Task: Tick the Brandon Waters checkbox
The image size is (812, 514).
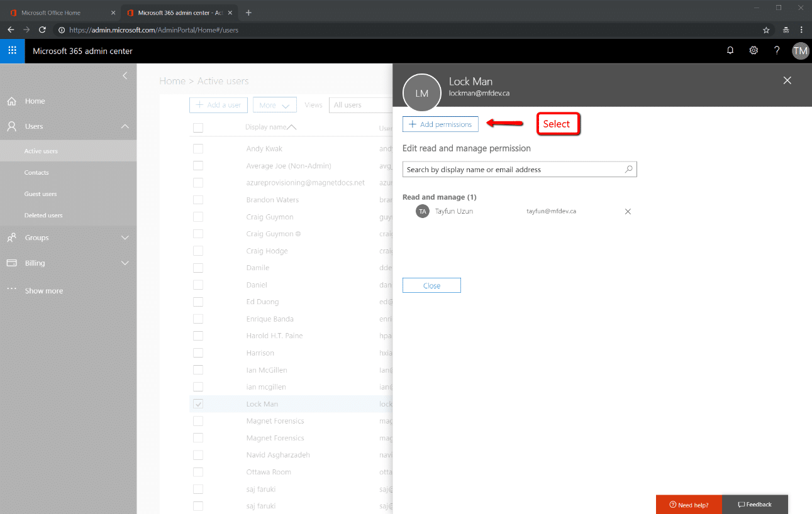Action: click(x=198, y=200)
